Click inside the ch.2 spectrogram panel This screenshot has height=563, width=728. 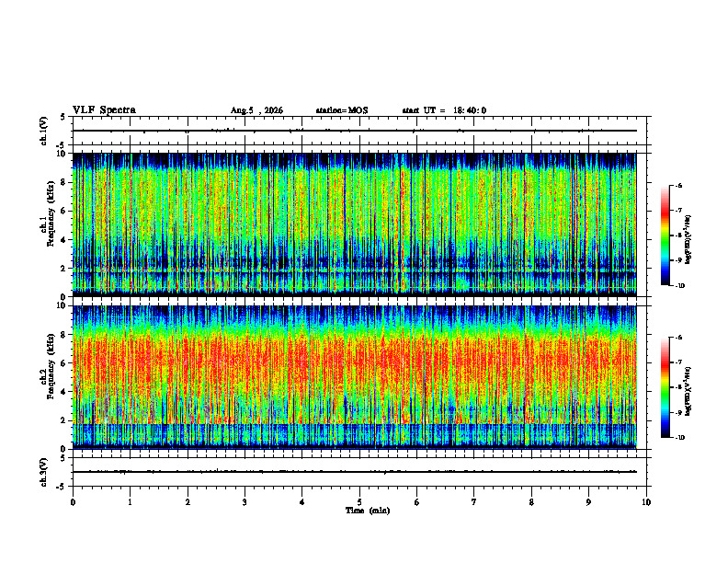pos(355,377)
